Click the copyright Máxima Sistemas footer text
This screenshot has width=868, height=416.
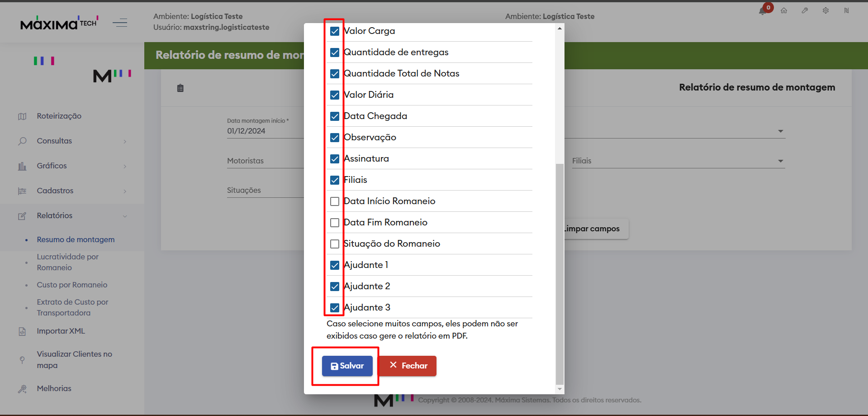tap(530, 400)
